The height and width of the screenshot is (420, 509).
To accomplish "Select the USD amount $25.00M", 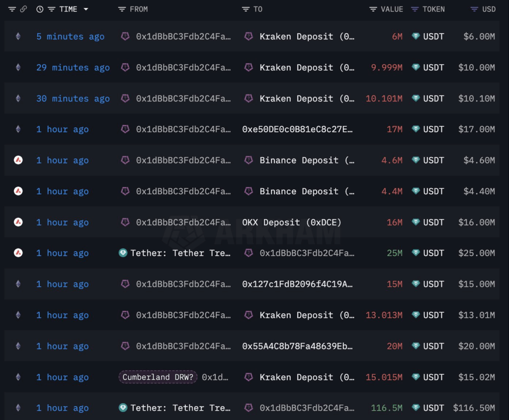I will tap(477, 253).
